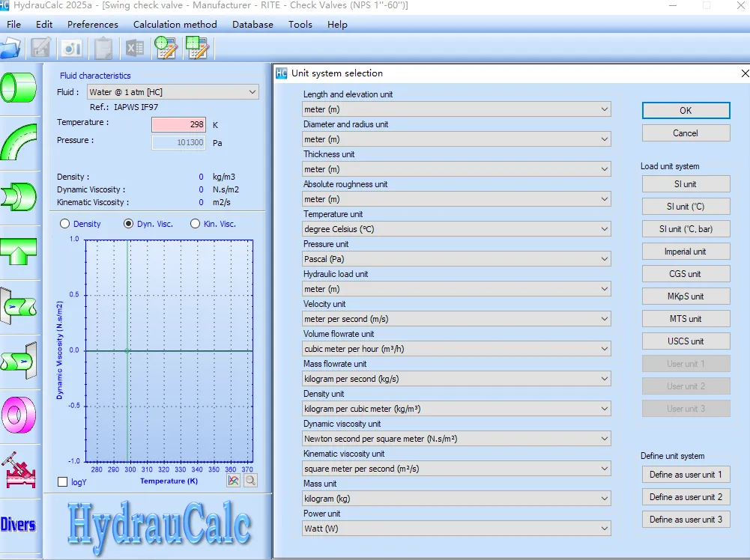This screenshot has height=560, width=750.
Task: Expand the Power unit dropdown
Action: click(x=456, y=529)
